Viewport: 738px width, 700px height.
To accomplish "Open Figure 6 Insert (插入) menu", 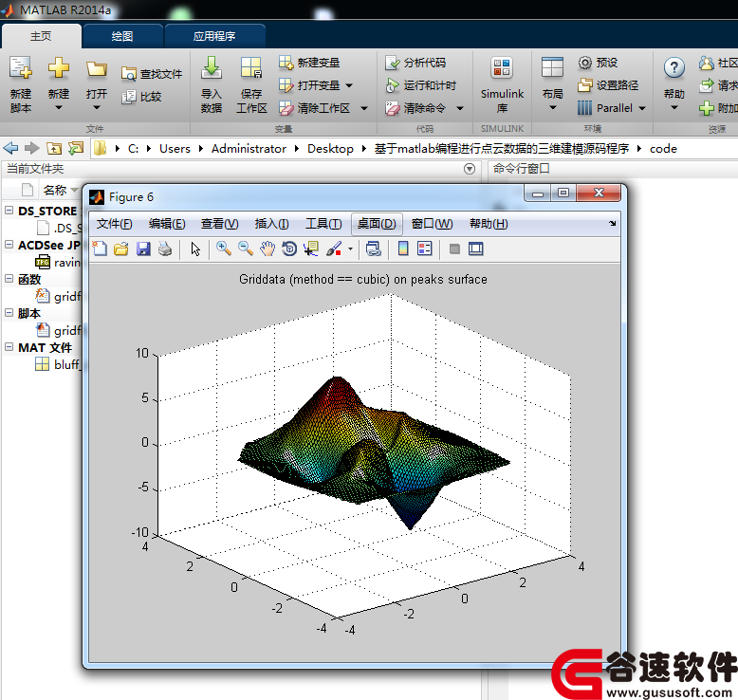I will [x=271, y=224].
